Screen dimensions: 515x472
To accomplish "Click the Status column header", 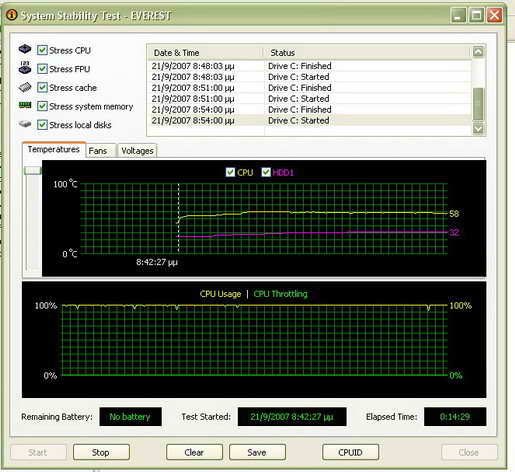I will click(368, 53).
